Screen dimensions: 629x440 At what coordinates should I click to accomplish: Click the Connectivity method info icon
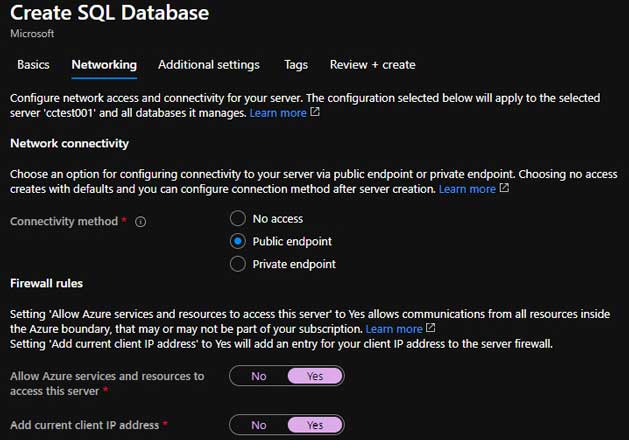pos(140,221)
